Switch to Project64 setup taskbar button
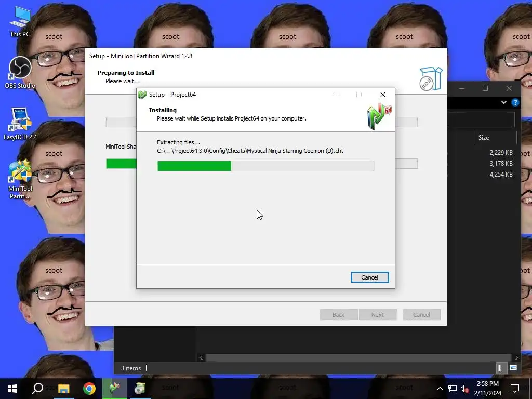The width and height of the screenshot is (532, 399). click(x=115, y=389)
